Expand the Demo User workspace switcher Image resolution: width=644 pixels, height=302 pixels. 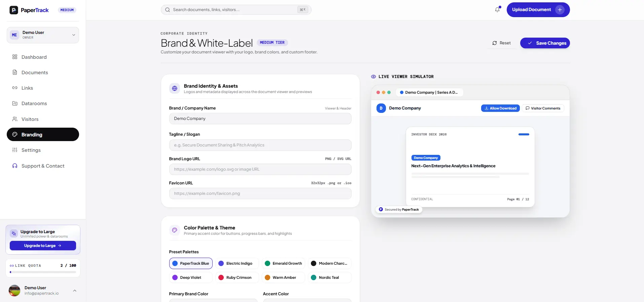pyautogui.click(x=43, y=35)
